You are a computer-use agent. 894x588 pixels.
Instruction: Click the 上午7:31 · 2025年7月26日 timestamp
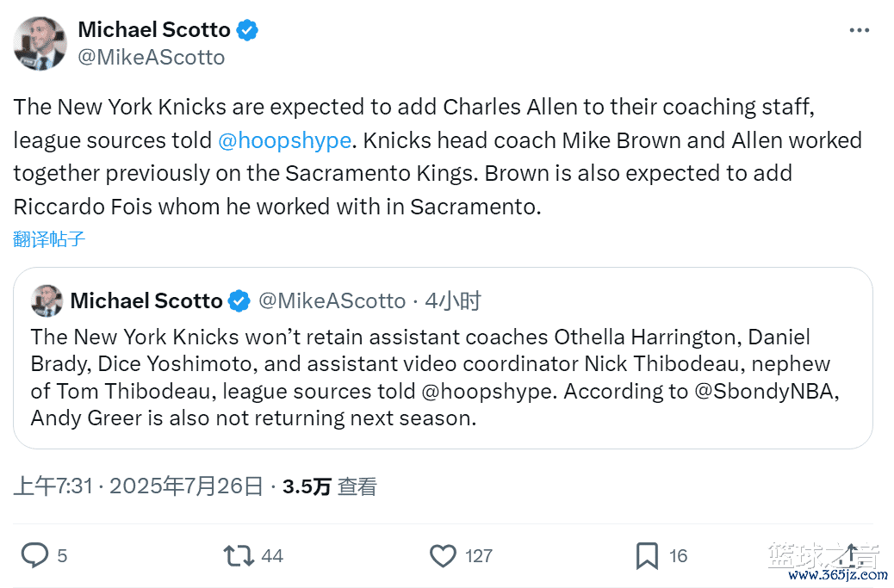[x=138, y=486]
